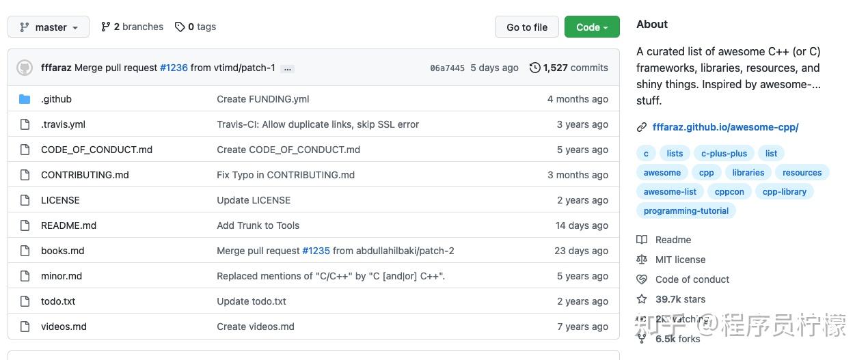The height and width of the screenshot is (360, 868).
Task: Click the MIT license scale icon
Action: (x=642, y=260)
